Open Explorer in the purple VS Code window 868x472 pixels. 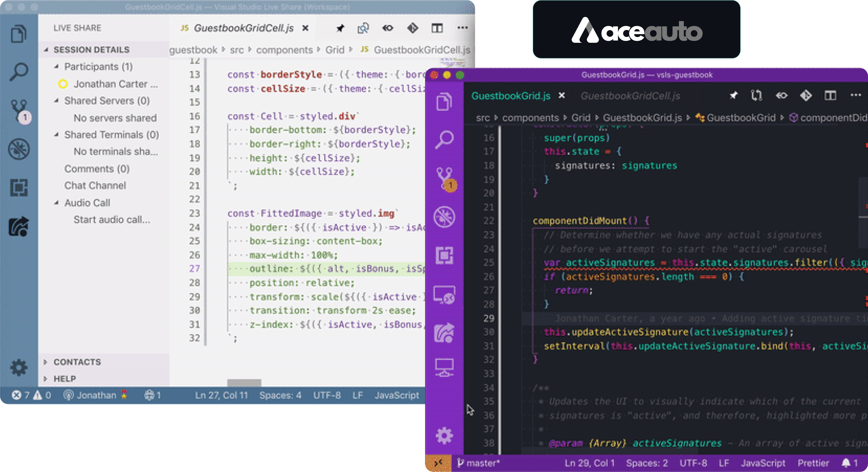pyautogui.click(x=444, y=101)
